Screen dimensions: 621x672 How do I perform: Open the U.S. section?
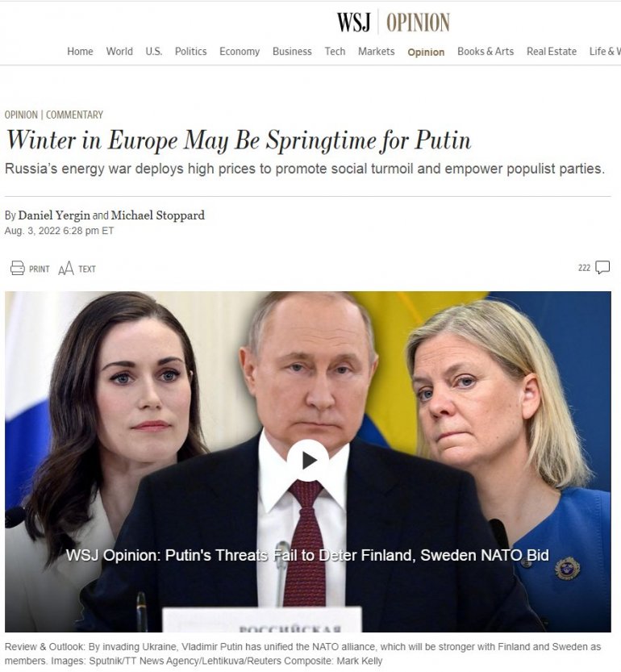point(154,52)
